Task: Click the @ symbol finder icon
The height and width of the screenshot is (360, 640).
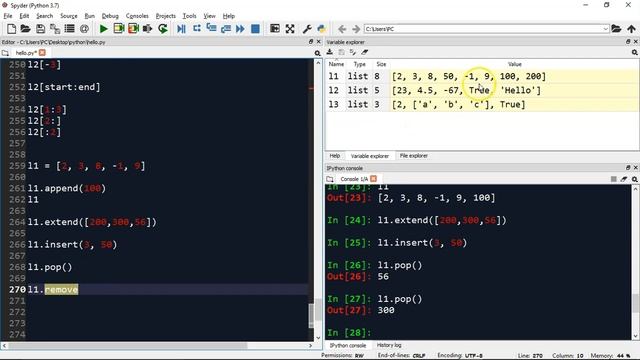Action: point(84,29)
